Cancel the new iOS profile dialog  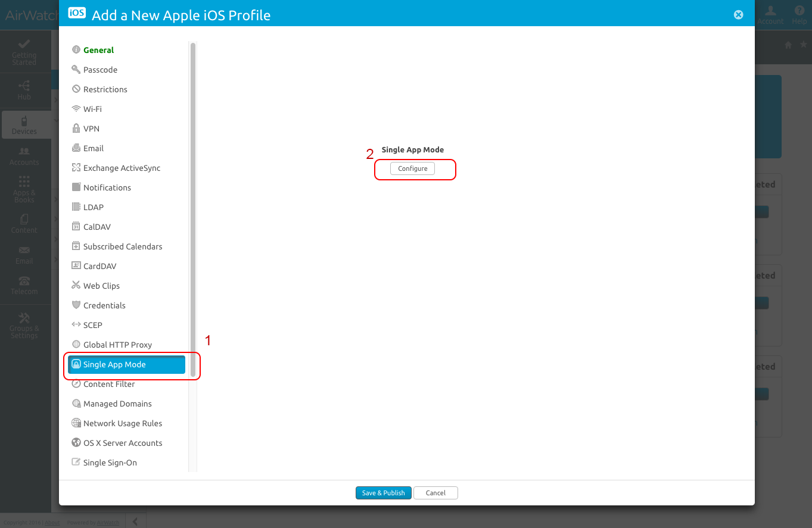[x=435, y=493]
